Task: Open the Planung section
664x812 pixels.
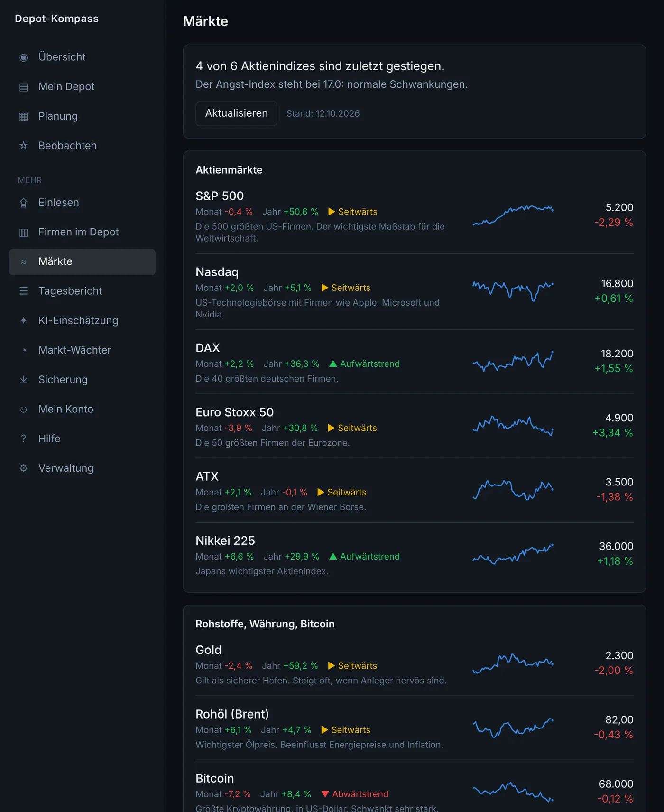Action: point(82,116)
